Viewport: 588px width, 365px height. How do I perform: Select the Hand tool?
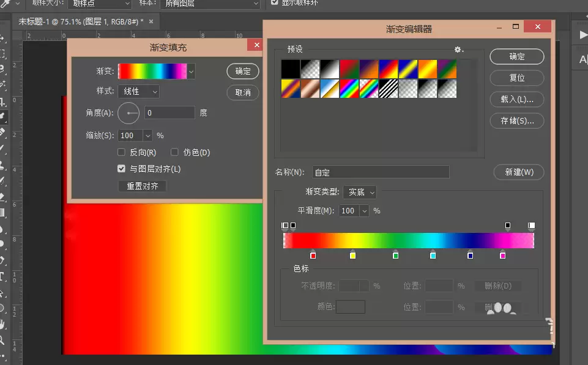tap(2, 325)
